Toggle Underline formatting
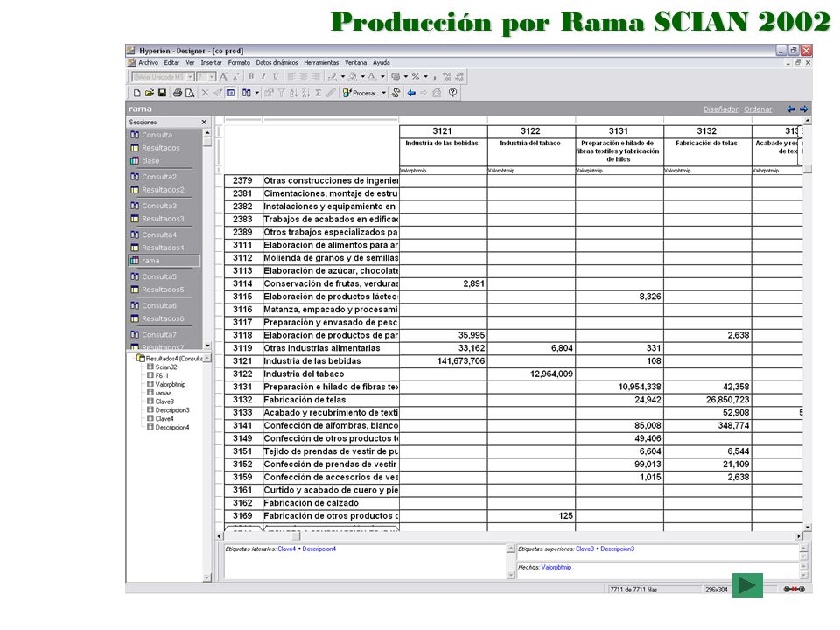Viewport: 840px width, 630px height. coord(276,77)
